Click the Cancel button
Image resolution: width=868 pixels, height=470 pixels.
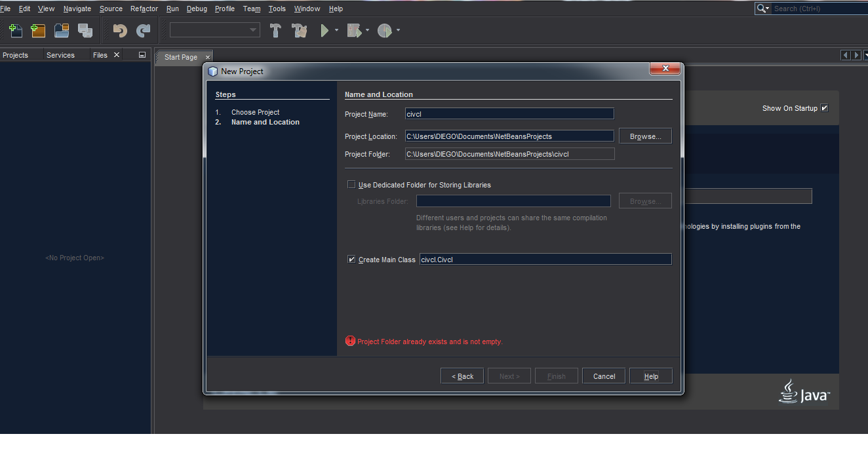tap(604, 376)
